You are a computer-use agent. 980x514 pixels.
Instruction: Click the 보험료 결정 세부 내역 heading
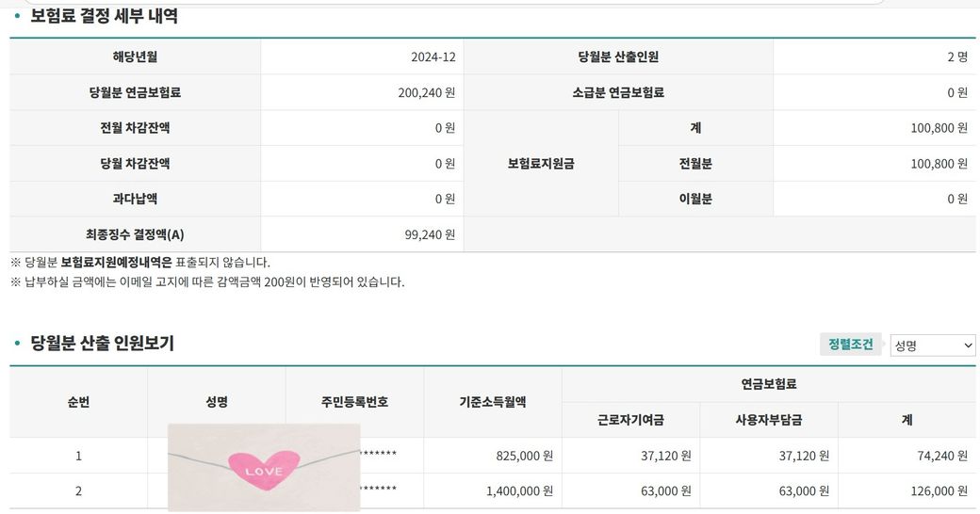(x=104, y=16)
